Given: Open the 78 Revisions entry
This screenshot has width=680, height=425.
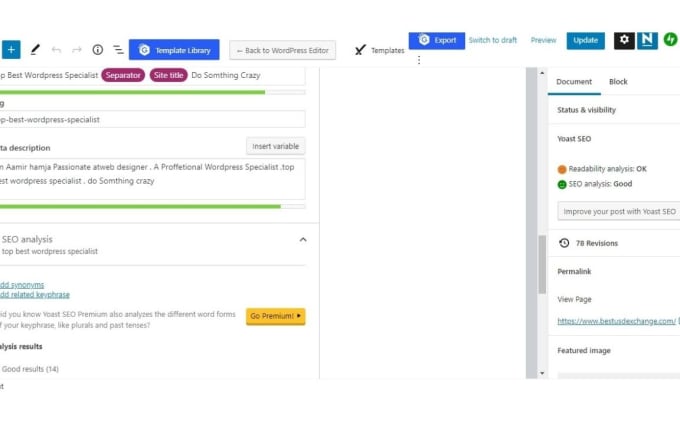Looking at the screenshot, I should click(x=597, y=243).
